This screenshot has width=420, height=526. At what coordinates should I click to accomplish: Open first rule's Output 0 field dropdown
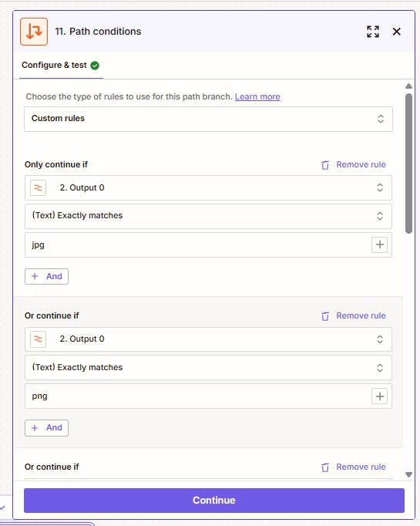(208, 188)
